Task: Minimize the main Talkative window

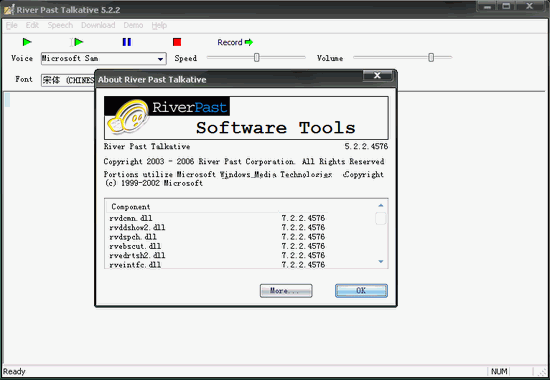Action: (x=488, y=6)
